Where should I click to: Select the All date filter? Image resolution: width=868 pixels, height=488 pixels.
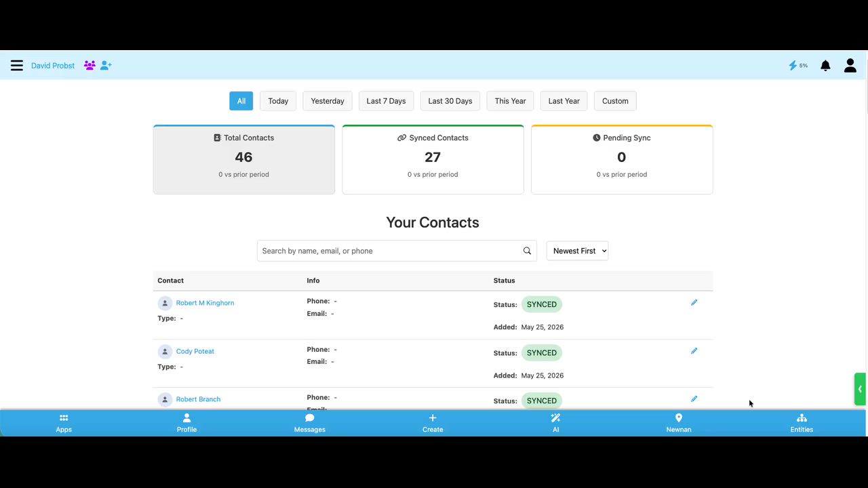241,101
